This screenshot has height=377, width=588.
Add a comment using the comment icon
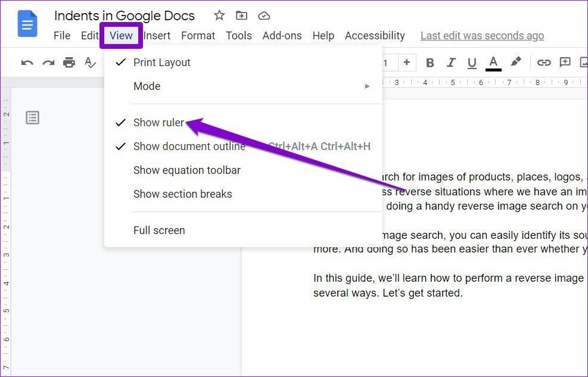565,62
